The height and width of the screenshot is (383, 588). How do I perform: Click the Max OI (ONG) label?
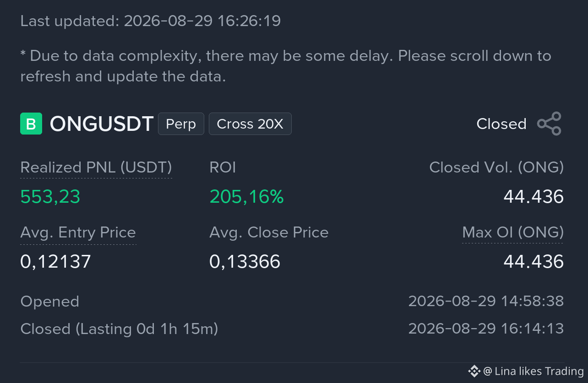(513, 232)
